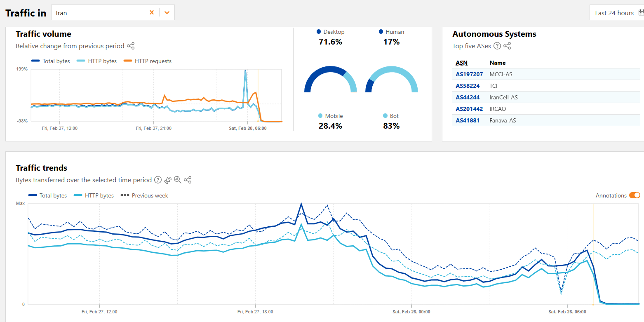
Task: Click the Mobile 28.4% legend entry
Action: (330, 121)
